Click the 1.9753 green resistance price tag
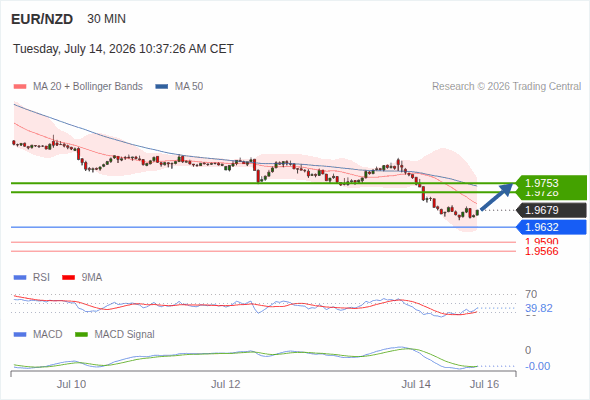Viewport: 590px width, 400px height. click(551, 183)
